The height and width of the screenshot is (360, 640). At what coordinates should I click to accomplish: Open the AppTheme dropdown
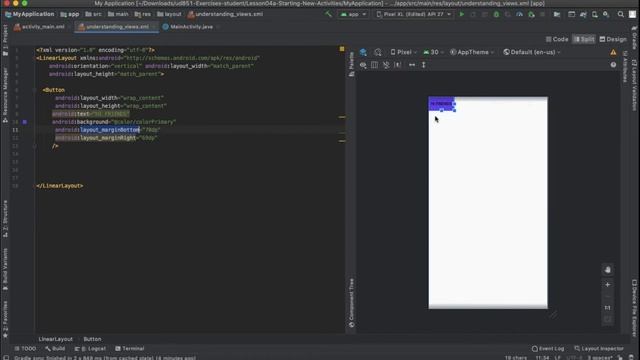[x=472, y=52]
